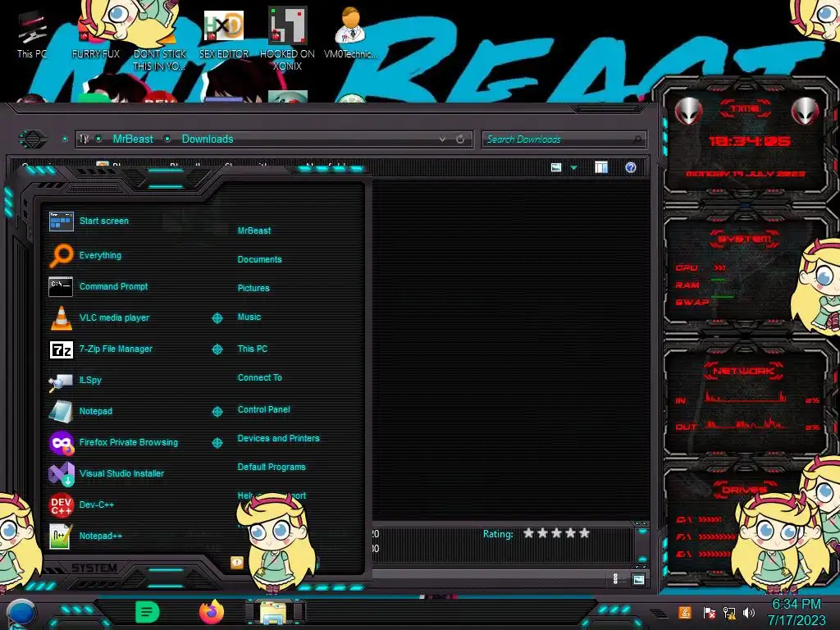840x630 pixels.
Task: Launch the Everything search app icon
Action: pyautogui.click(x=61, y=255)
